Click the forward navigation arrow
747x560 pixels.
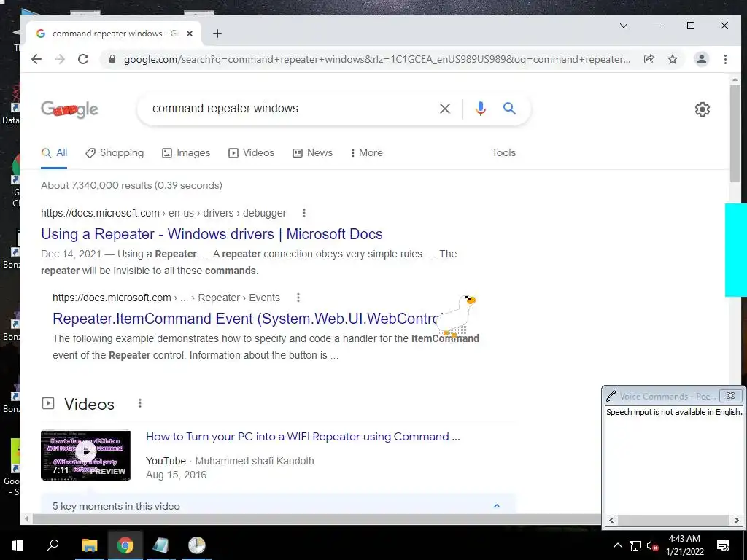(x=60, y=59)
